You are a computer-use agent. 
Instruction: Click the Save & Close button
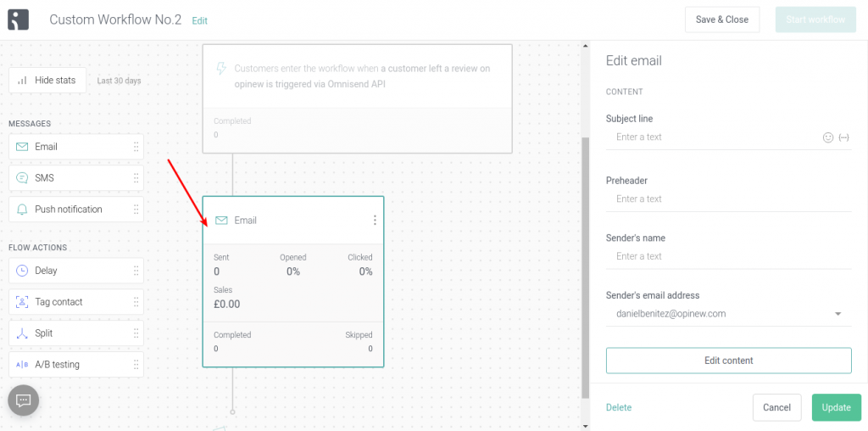click(722, 20)
